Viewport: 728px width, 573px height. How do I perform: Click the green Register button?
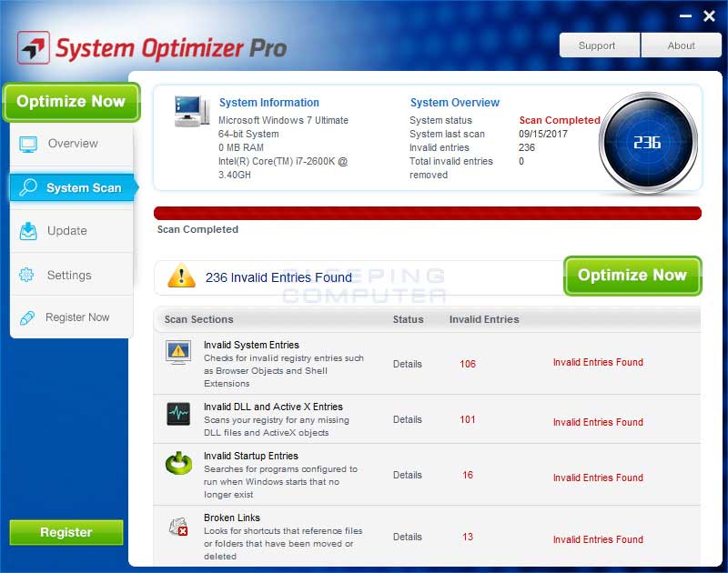[x=66, y=532]
